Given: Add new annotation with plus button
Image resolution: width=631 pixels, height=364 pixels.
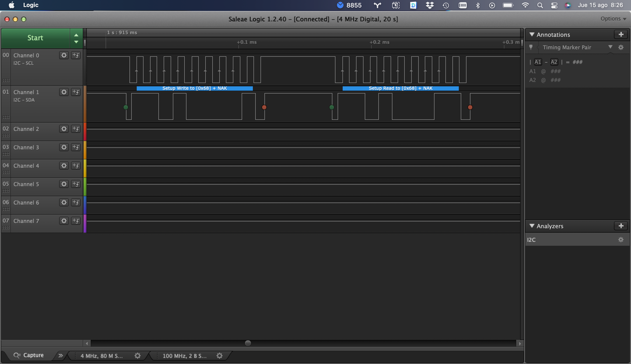Looking at the screenshot, I should 621,35.
